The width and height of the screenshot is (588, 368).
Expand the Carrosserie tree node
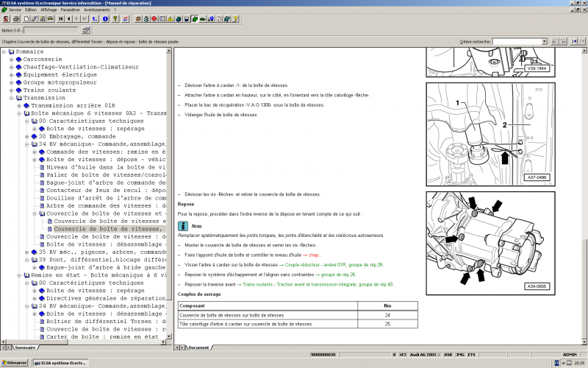coord(11,59)
